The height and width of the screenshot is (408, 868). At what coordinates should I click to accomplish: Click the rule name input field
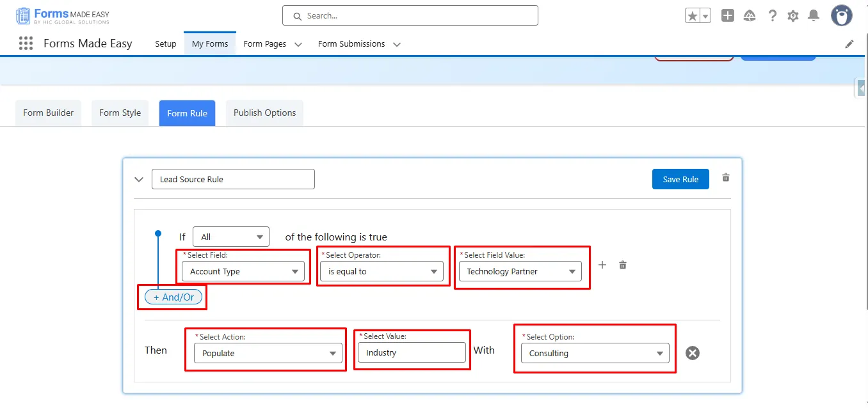(x=233, y=179)
